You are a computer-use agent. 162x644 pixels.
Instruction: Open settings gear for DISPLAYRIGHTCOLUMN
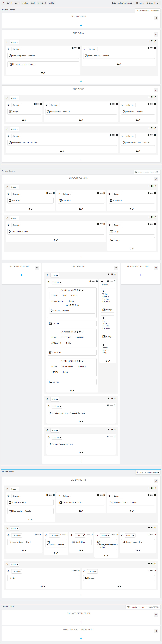click(x=156, y=268)
